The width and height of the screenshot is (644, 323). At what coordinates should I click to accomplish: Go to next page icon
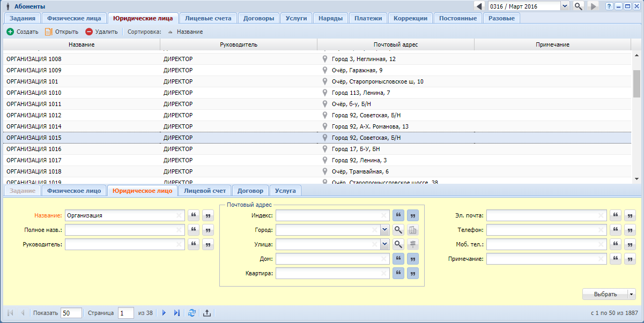(x=164, y=313)
